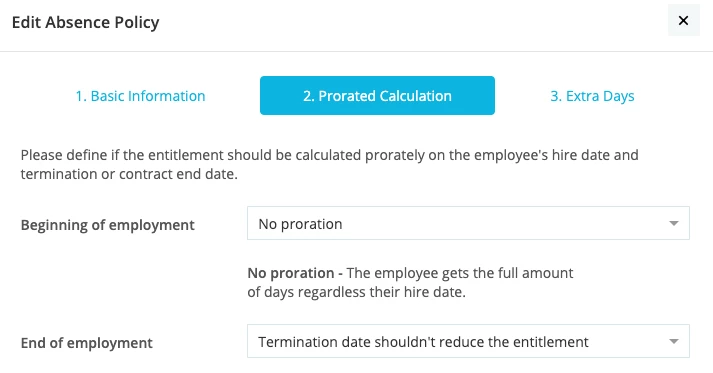Select the 'No proration' value text

click(x=300, y=224)
